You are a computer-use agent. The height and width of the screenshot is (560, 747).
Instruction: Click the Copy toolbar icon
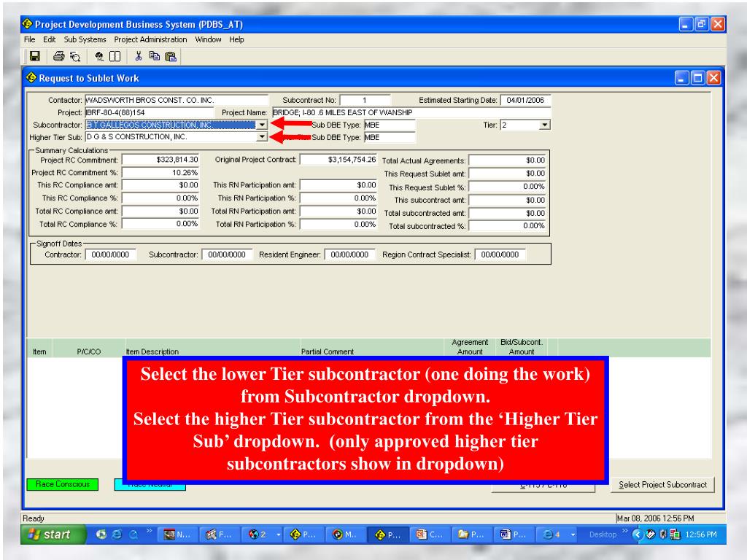(x=155, y=56)
